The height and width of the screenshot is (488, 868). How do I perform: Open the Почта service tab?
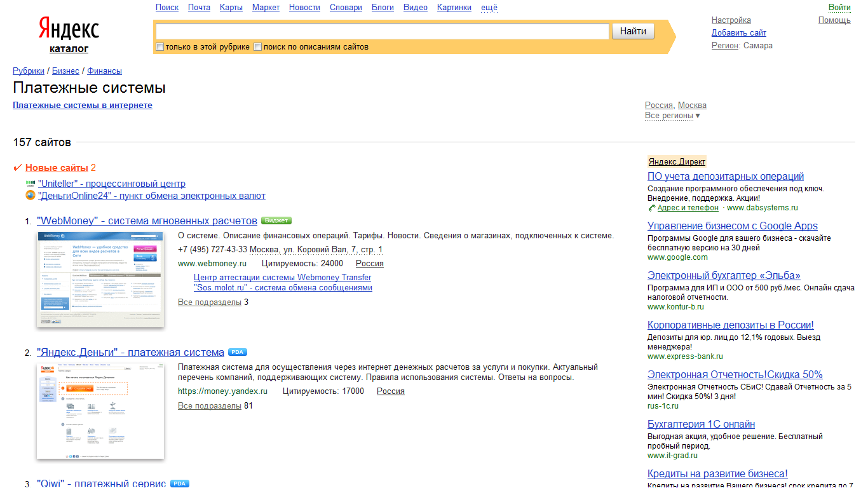click(x=199, y=8)
